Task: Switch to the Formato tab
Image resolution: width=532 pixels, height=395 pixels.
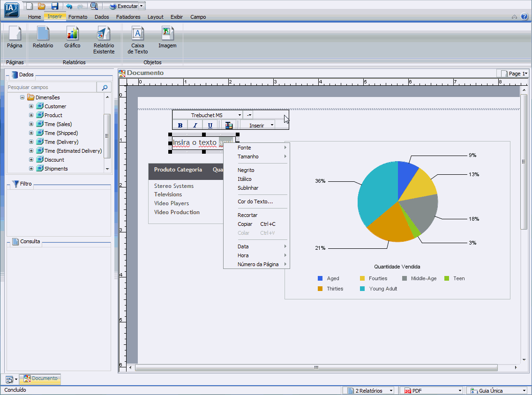Action: [78, 16]
